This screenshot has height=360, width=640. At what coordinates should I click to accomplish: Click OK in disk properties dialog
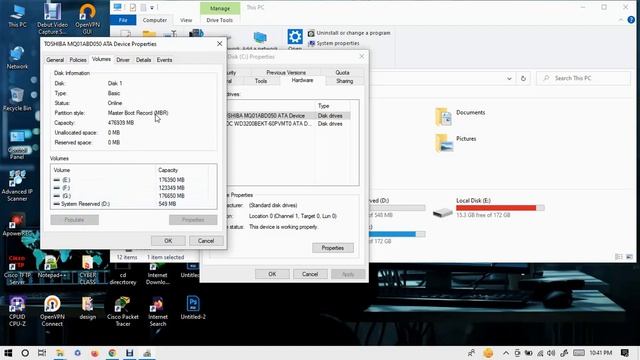272,274
